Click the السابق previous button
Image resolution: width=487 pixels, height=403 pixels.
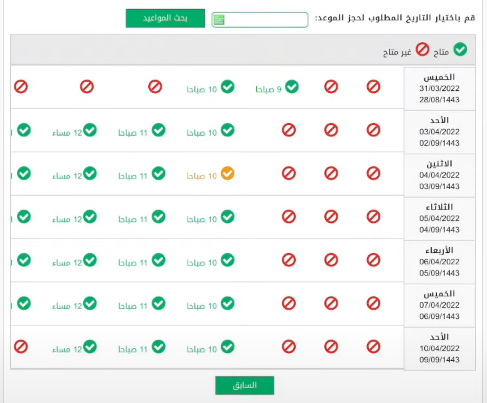pos(245,385)
